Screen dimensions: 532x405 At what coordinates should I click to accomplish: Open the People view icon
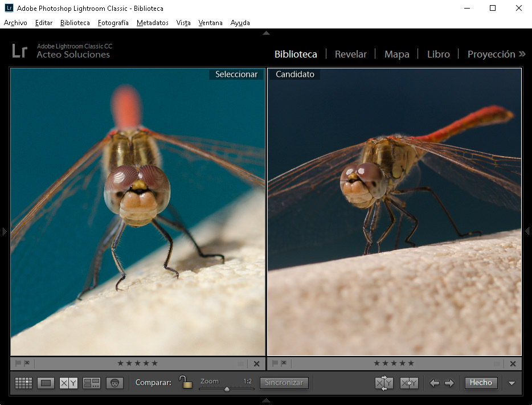(x=114, y=383)
